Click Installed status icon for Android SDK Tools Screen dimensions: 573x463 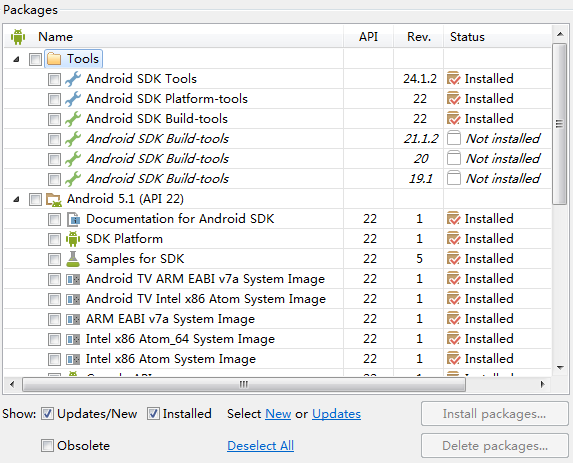pyautogui.click(x=454, y=79)
